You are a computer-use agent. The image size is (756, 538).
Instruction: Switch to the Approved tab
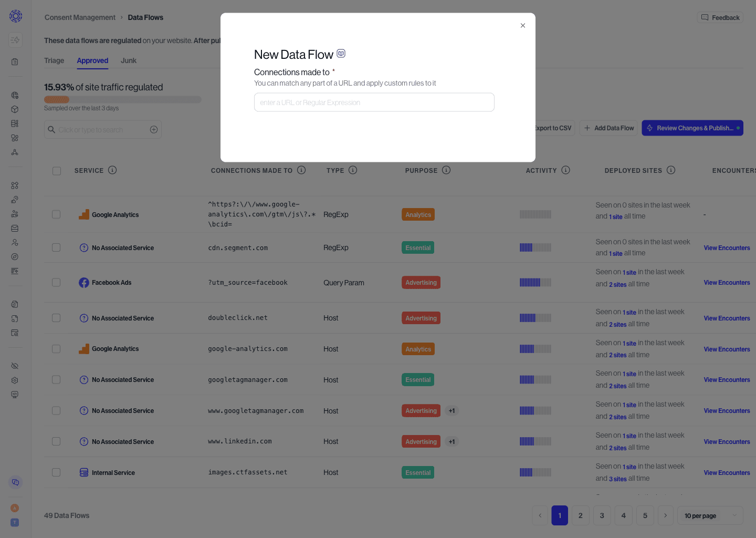(x=92, y=60)
